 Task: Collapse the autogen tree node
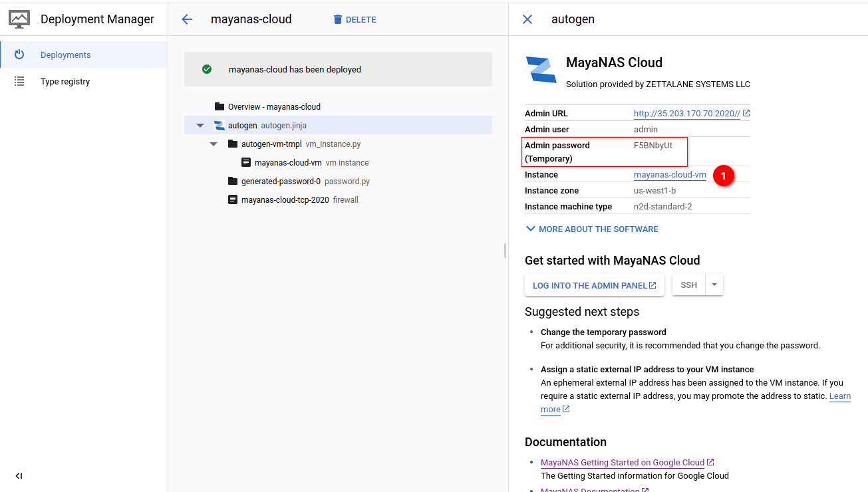coord(200,126)
